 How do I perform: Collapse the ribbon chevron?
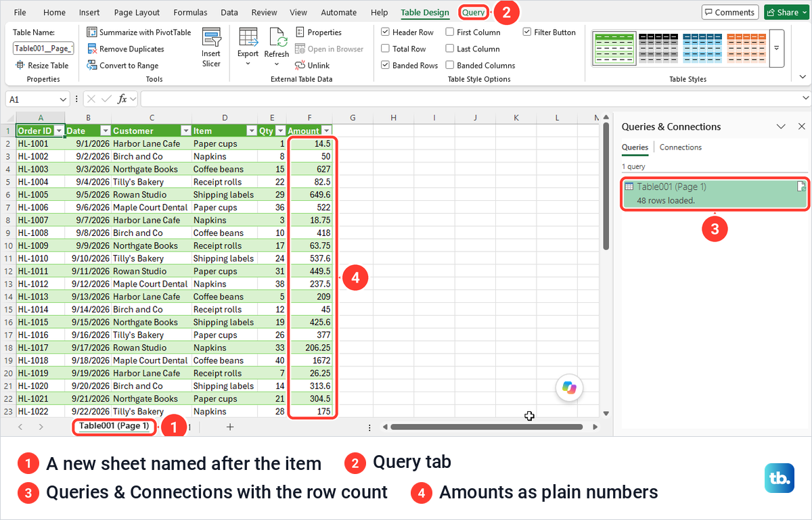803,78
